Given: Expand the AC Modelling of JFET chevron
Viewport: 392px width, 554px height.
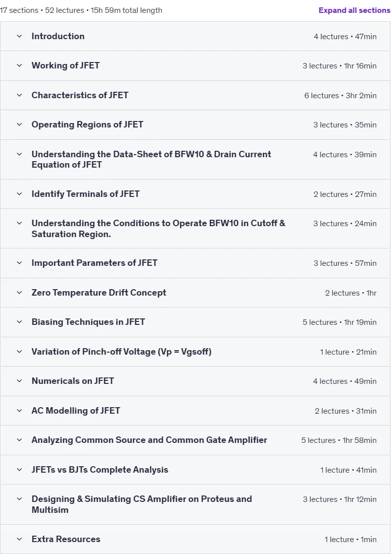Looking at the screenshot, I should (x=19, y=411).
